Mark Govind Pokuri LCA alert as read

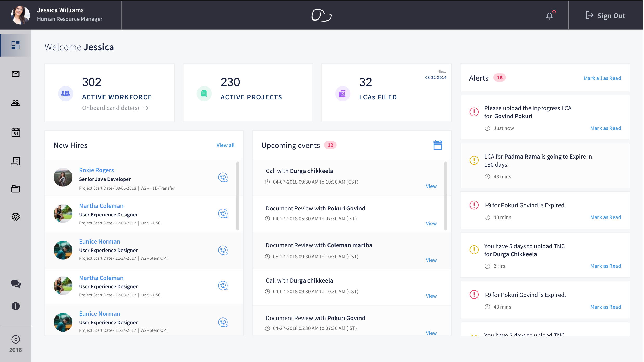pos(606,128)
